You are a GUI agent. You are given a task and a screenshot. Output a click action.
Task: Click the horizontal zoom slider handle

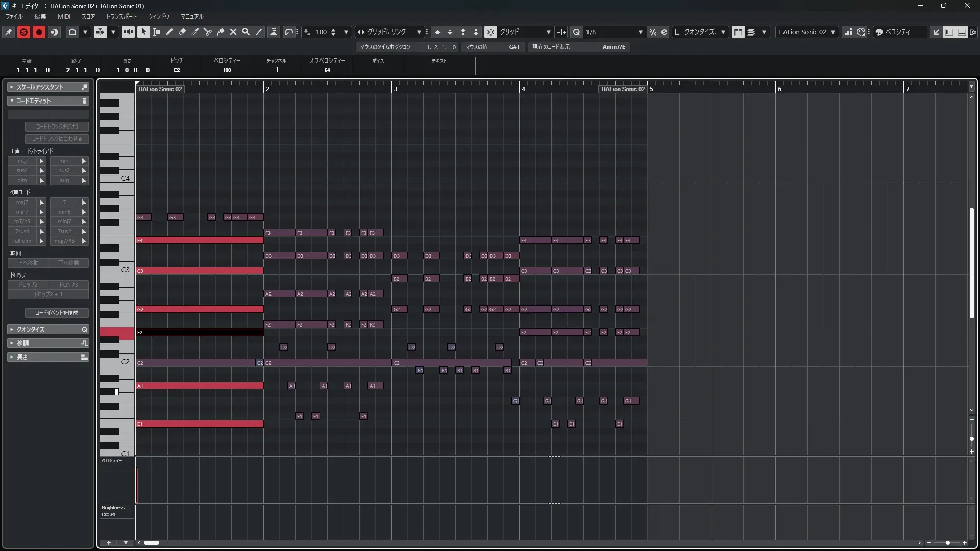pyautogui.click(x=947, y=543)
